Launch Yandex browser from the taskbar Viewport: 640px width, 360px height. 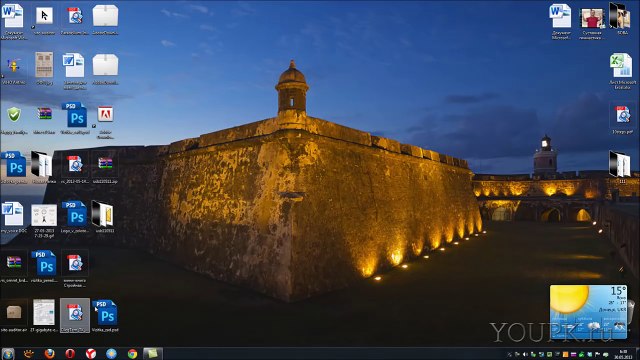[x=91, y=353]
